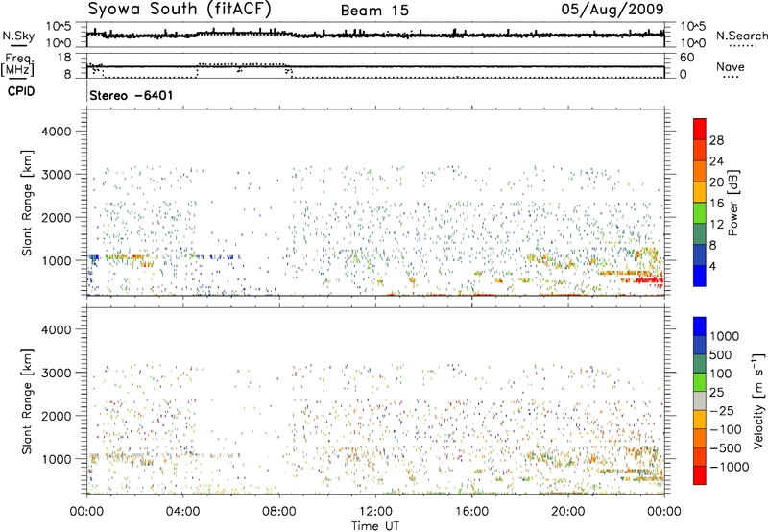Click the 'Nave' legend label
This screenshot has height=532, width=768.
[x=731, y=66]
